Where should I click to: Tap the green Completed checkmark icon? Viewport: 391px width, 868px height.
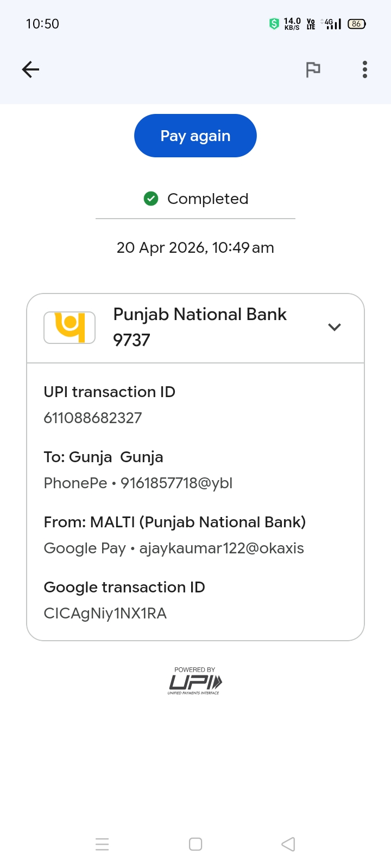[151, 199]
